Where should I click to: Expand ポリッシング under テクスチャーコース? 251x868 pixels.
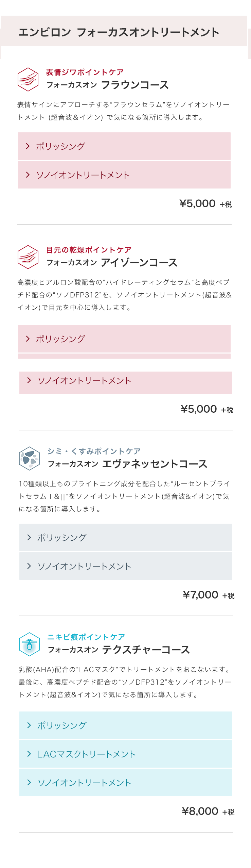coord(125,725)
